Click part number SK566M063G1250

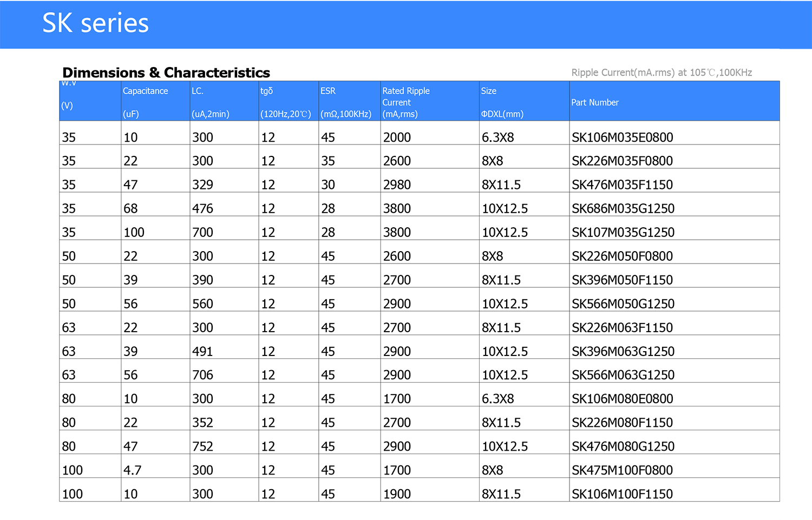pyautogui.click(x=623, y=375)
